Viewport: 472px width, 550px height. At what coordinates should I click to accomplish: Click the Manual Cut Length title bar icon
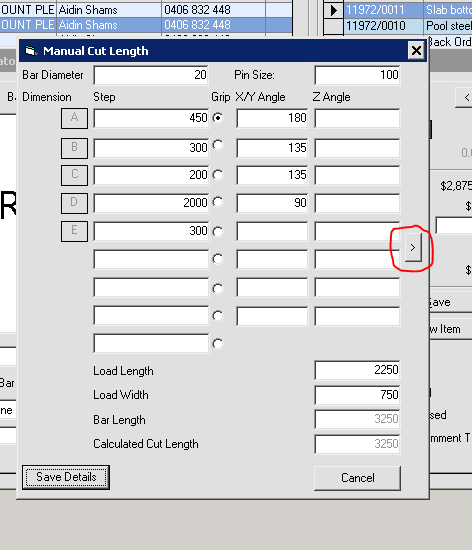[x=31, y=51]
